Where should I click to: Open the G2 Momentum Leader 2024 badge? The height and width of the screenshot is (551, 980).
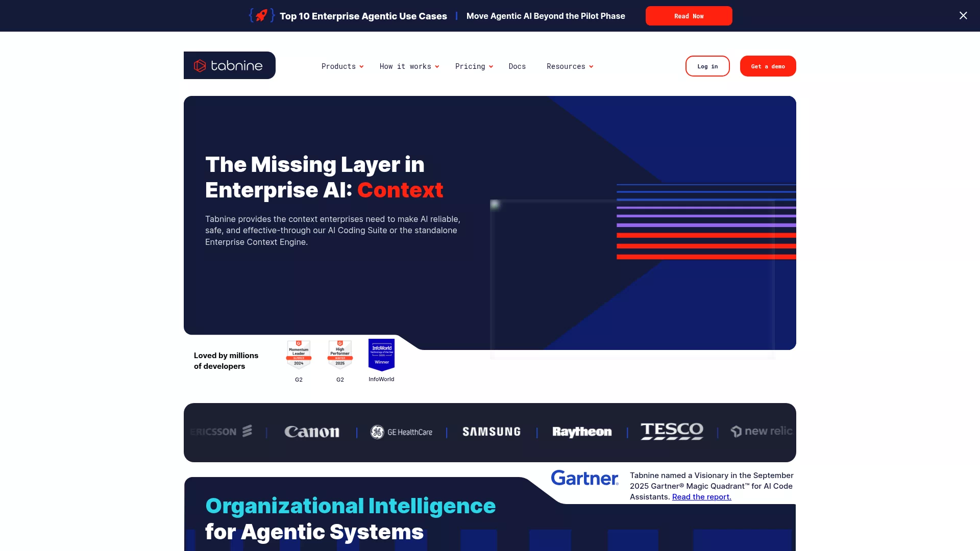point(299,354)
